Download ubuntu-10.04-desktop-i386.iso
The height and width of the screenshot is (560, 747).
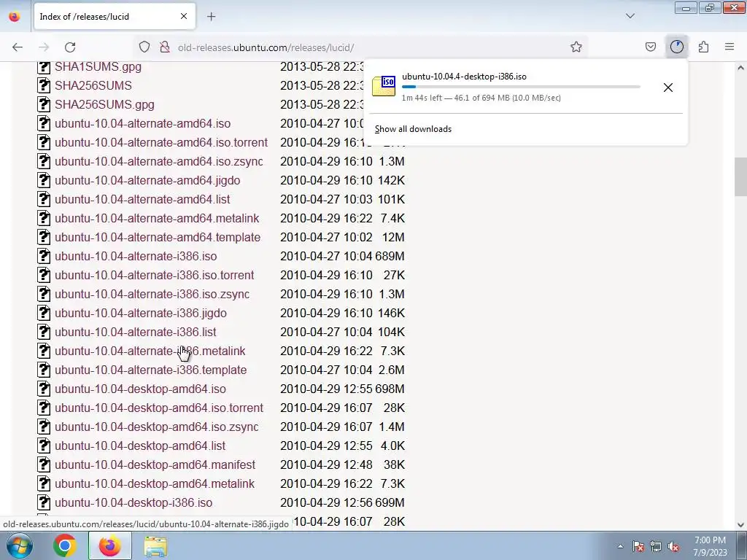pyautogui.click(x=133, y=503)
